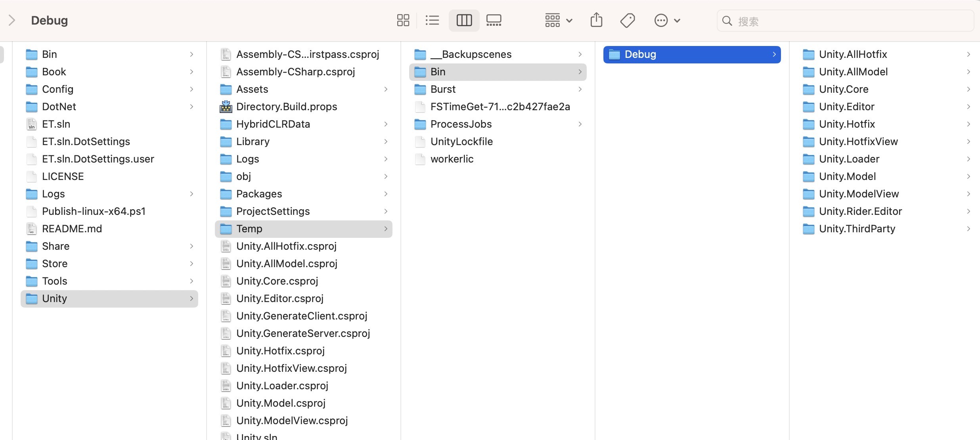The height and width of the screenshot is (440, 980).
Task: Open the group-by options dropdown
Action: [558, 20]
